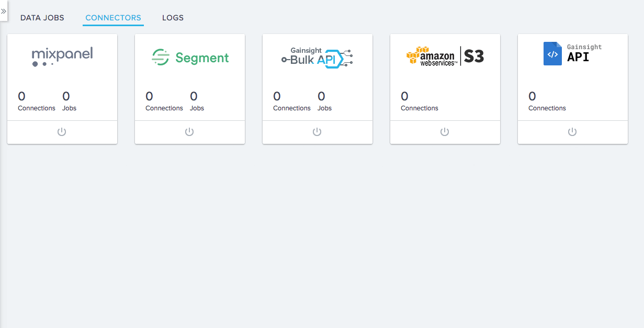Click Segment's Jobs count
644x328 pixels.
[x=194, y=96]
